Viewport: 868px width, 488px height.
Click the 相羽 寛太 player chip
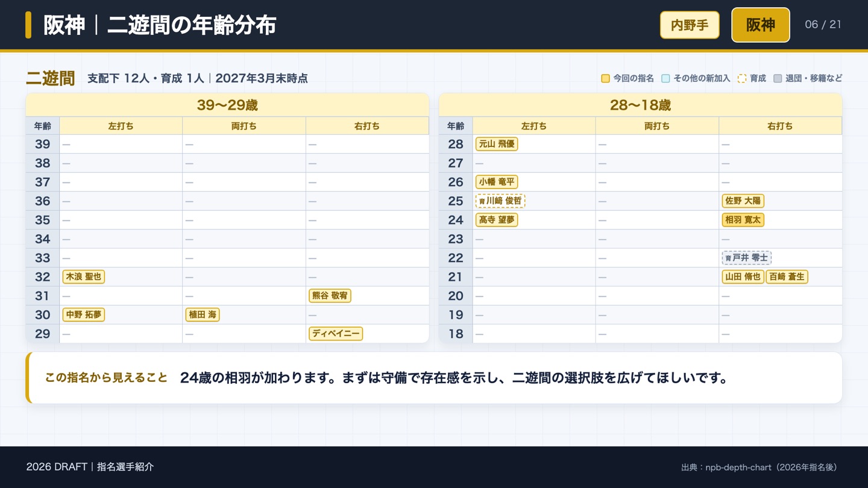click(743, 220)
